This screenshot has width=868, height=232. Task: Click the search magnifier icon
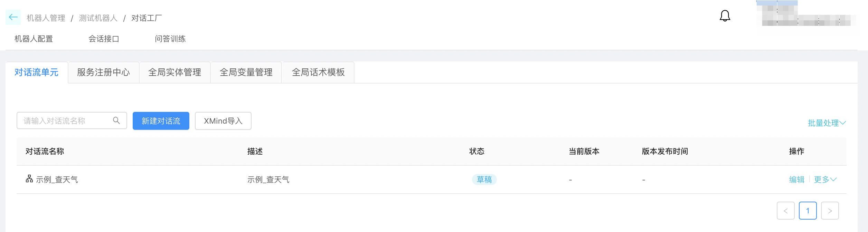(116, 120)
